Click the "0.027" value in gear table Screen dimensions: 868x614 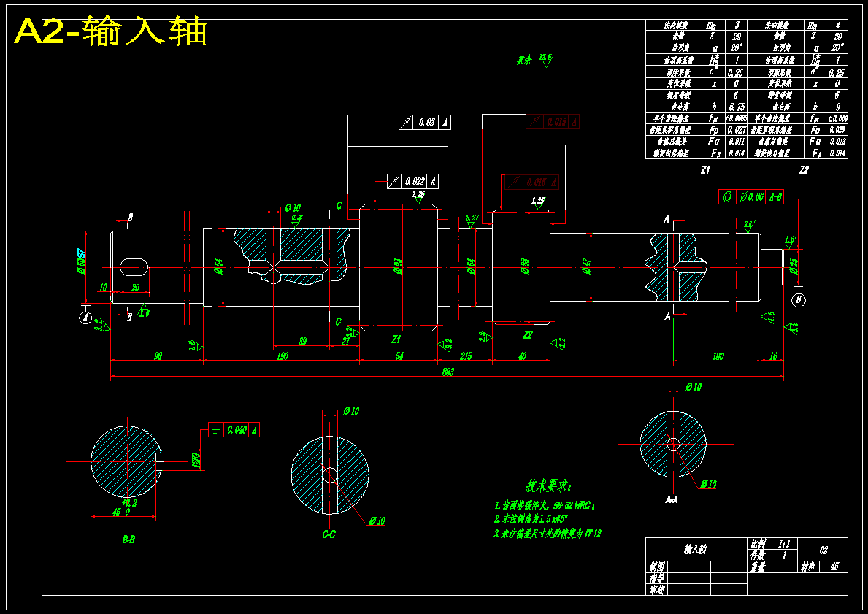coord(736,129)
